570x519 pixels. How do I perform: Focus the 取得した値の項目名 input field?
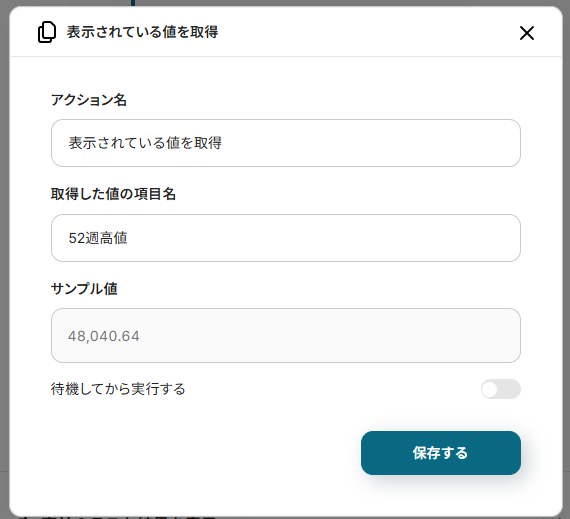click(x=286, y=238)
